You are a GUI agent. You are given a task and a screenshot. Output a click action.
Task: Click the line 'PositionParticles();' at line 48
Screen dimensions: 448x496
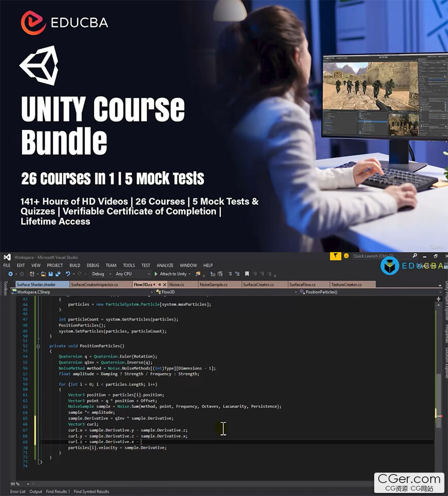82,325
